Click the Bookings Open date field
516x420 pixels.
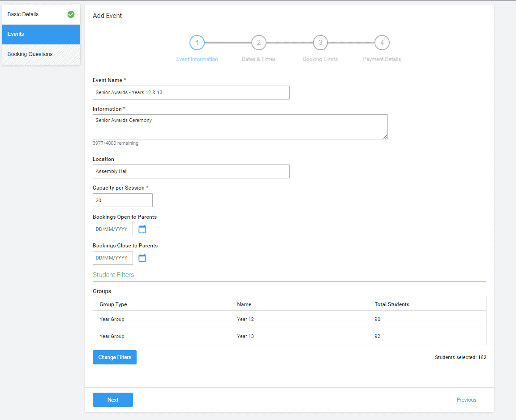coord(112,229)
